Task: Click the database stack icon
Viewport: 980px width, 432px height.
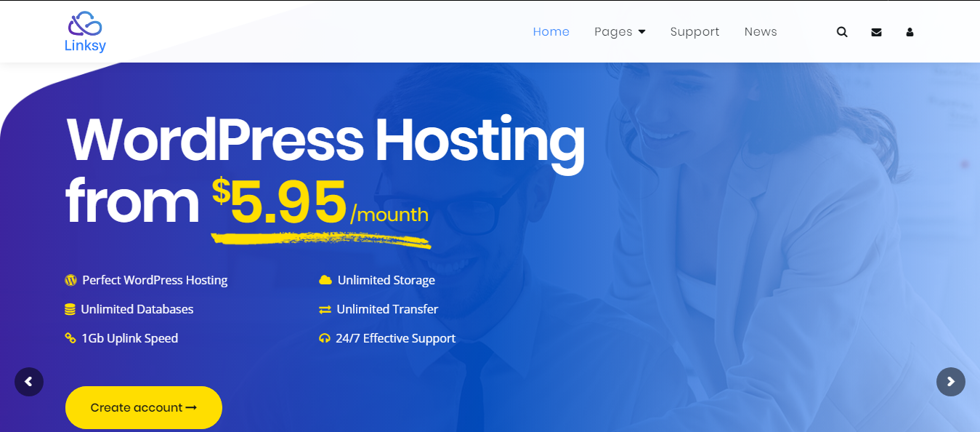Action: pos(70,309)
